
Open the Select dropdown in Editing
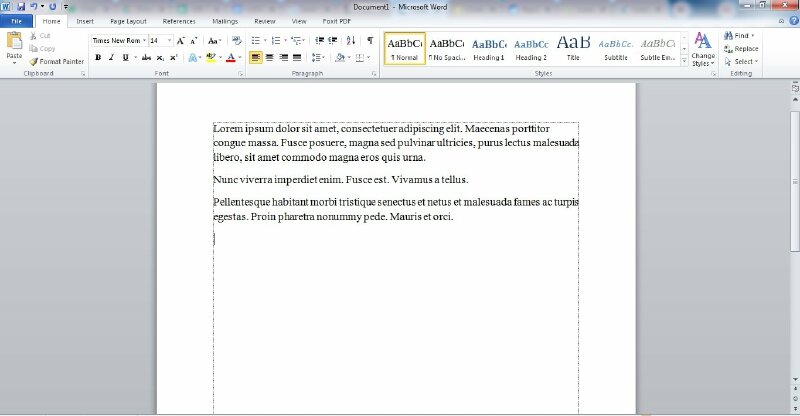click(741, 61)
